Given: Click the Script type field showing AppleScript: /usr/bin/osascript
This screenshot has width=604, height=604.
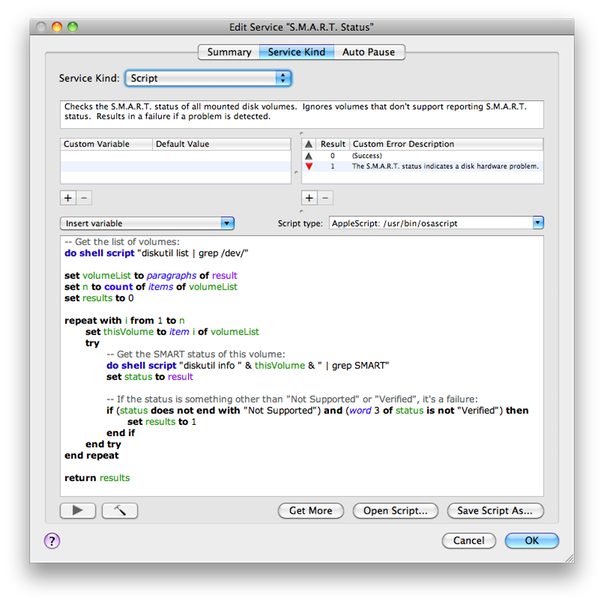Looking at the screenshot, I should (x=431, y=223).
